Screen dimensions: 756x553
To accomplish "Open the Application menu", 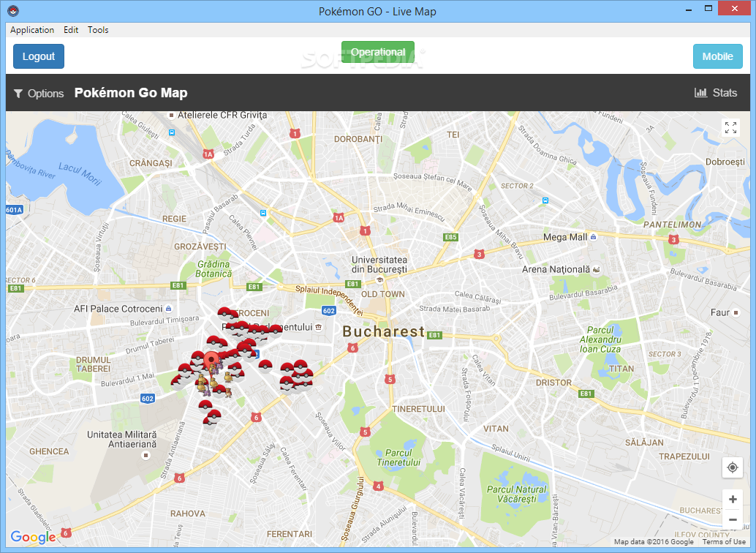I will [32, 30].
